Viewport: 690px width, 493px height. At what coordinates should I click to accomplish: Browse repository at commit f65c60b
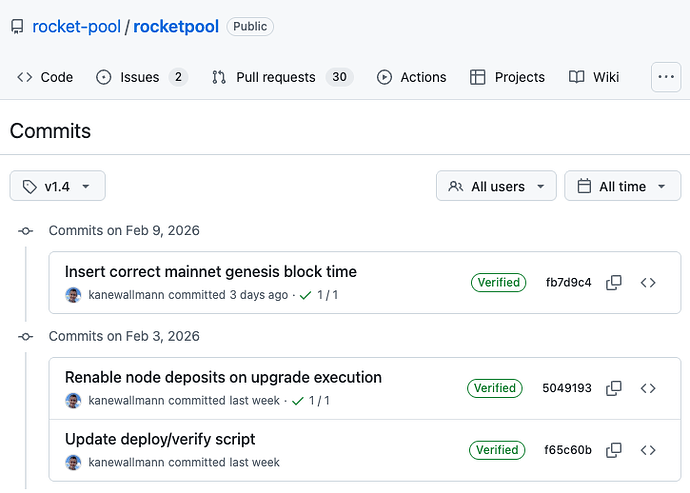(x=648, y=450)
